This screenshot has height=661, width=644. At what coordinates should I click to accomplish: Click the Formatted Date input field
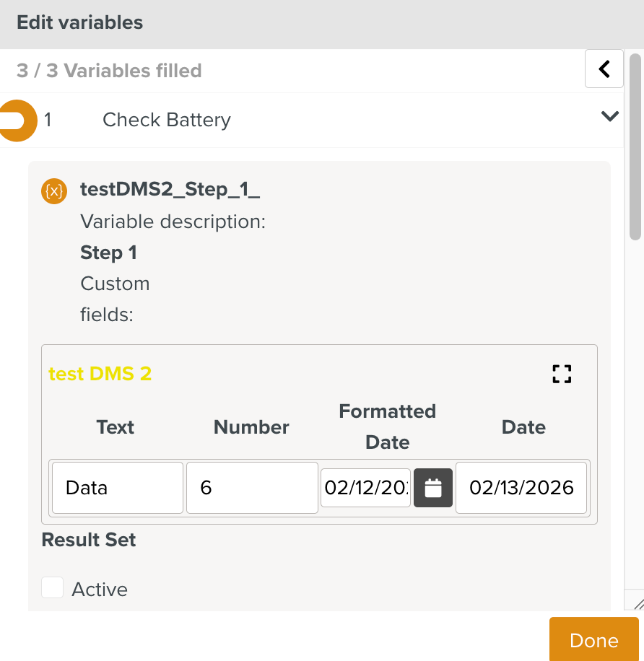tap(366, 488)
